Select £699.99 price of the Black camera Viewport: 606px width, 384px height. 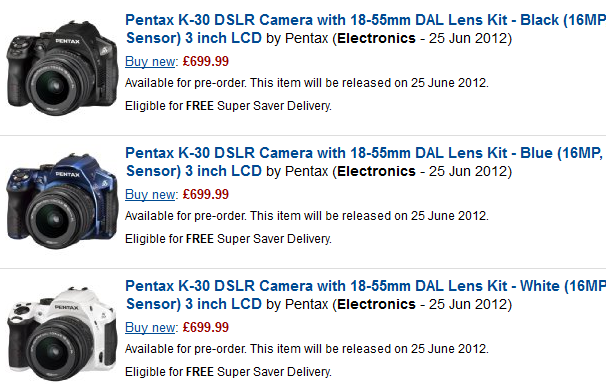206,61
